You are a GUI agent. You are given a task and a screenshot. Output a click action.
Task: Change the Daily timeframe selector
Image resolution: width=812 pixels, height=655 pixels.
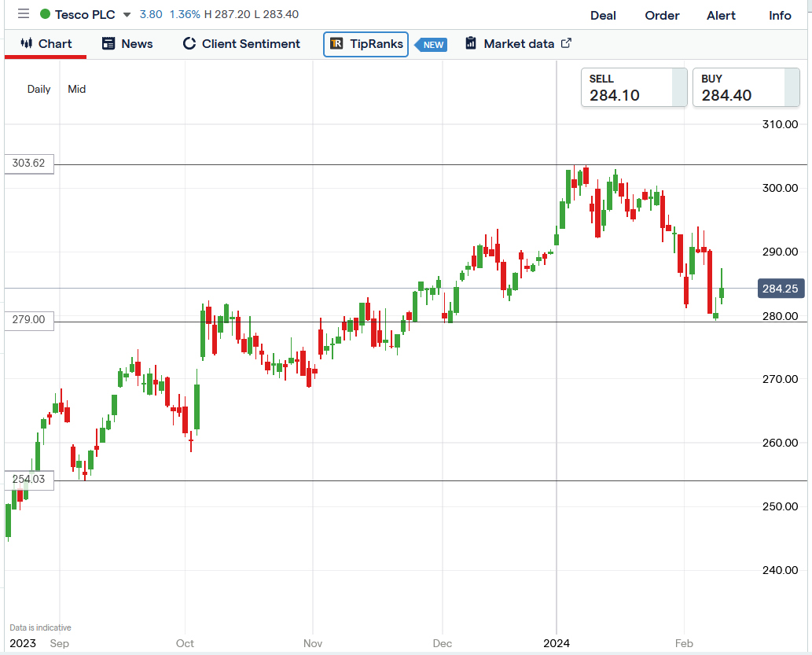pyautogui.click(x=39, y=89)
